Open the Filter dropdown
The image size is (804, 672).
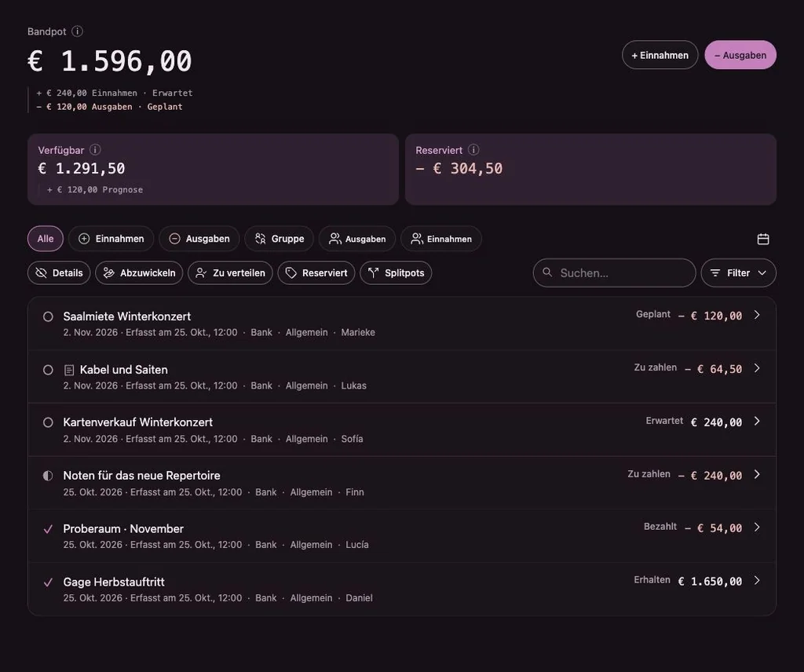[738, 272]
